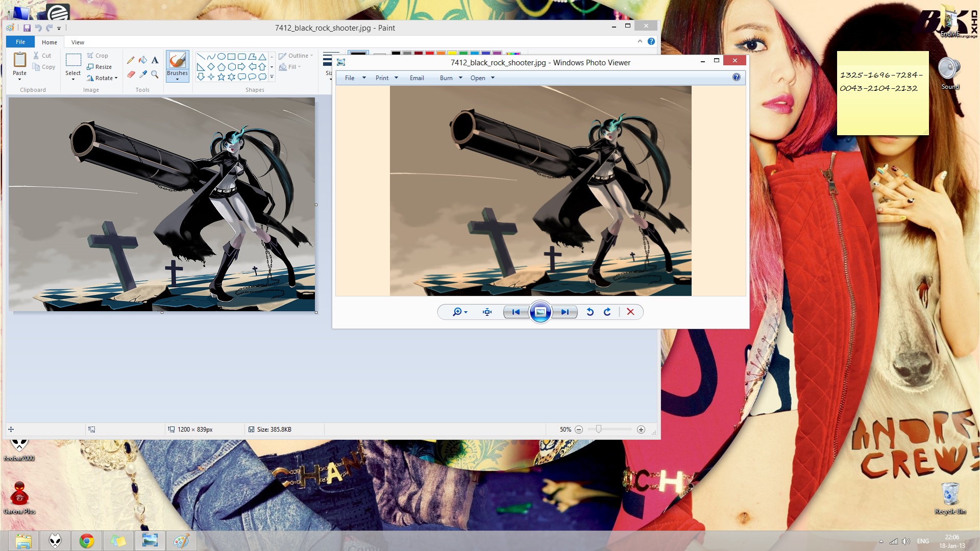Select the Text tool

[155, 60]
